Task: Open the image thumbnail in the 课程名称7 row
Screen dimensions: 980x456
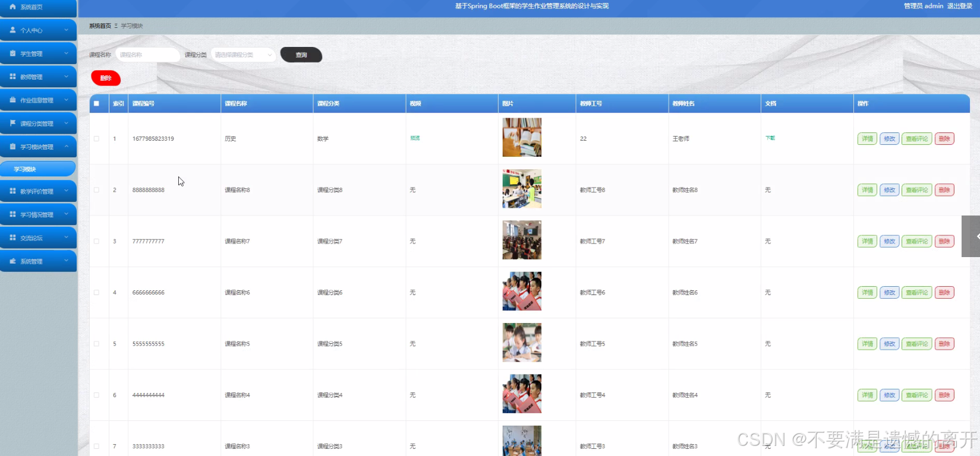Action: coord(522,240)
